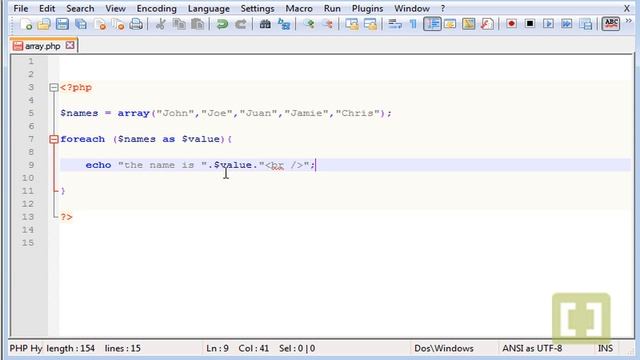Click the user defined language icon

pos(450,24)
